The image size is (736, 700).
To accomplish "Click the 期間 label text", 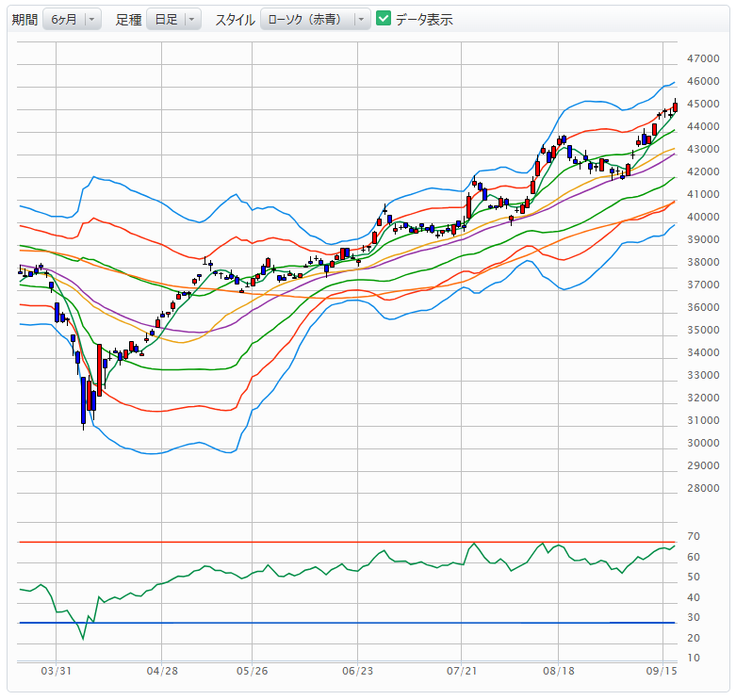I will (24, 19).
